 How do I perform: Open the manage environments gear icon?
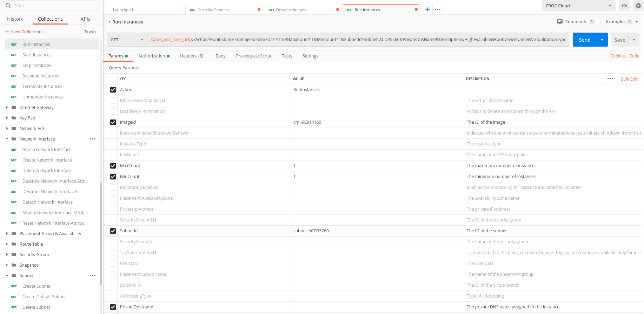coord(638,6)
